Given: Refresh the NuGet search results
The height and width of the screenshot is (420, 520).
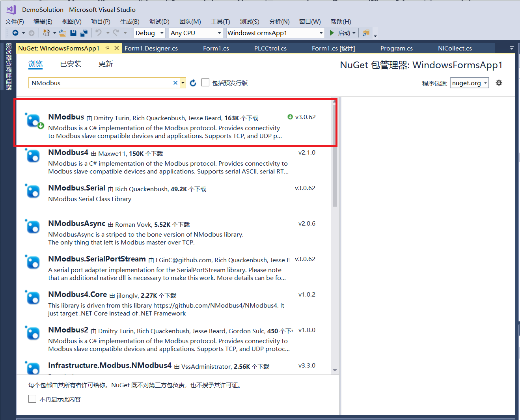Looking at the screenshot, I should [193, 83].
